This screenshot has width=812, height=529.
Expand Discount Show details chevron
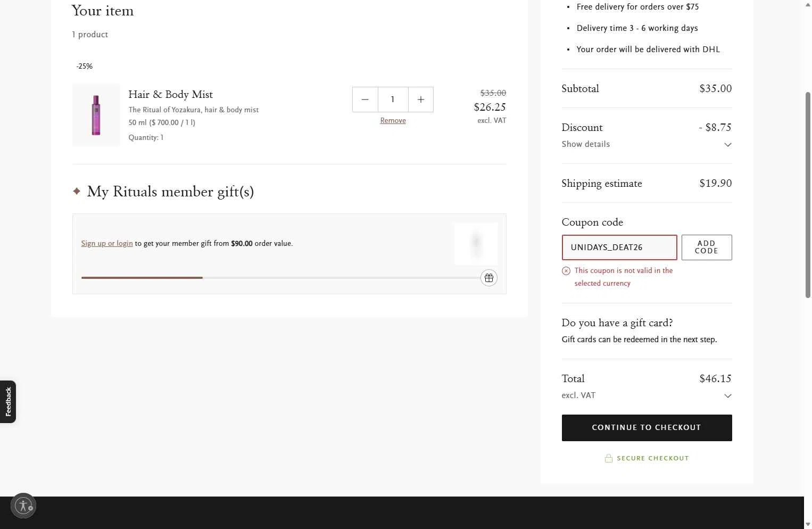(728, 145)
